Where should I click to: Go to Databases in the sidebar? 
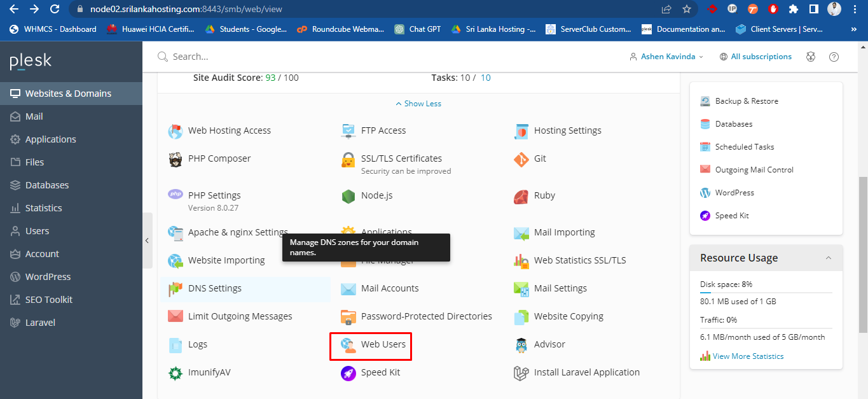click(47, 185)
